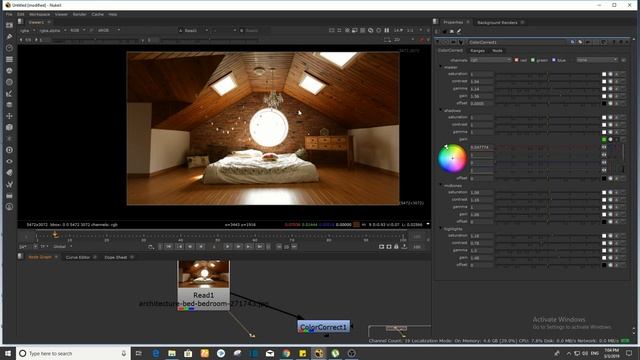This screenshot has width=640, height=360.
Task: Jump to the last frame
Action: click(260, 247)
